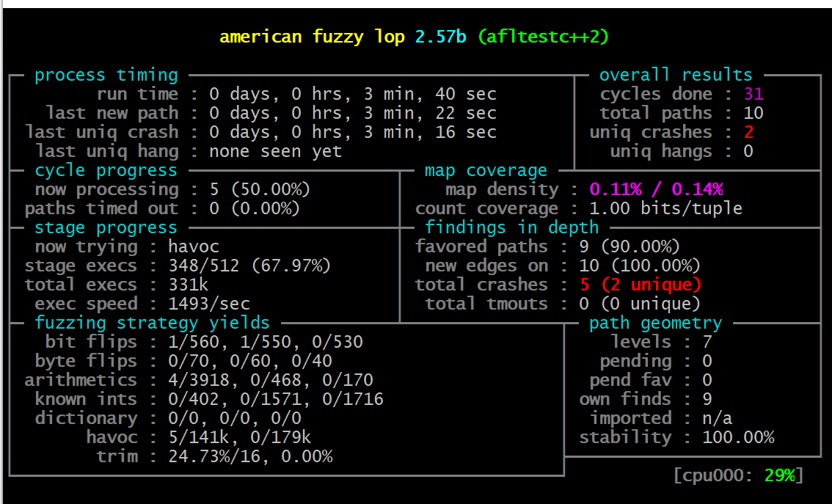Image resolution: width=832 pixels, height=504 pixels.
Task: Click the 'stage progress' section header
Action: [x=106, y=228]
